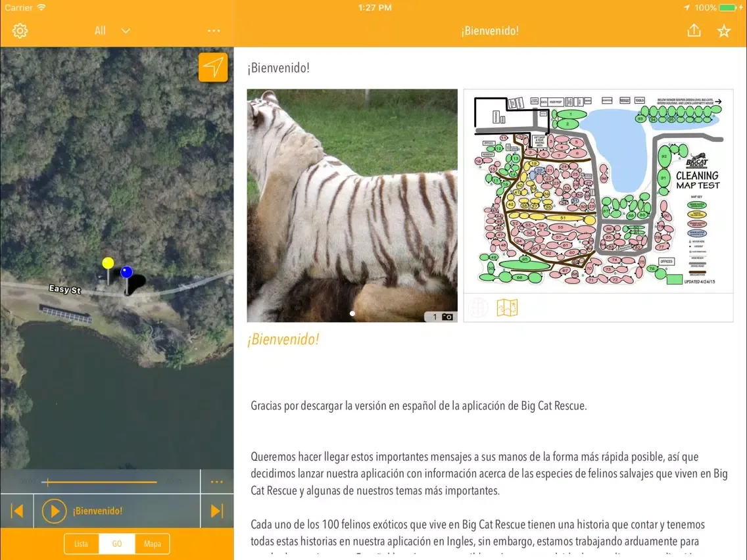Viewport: 747px width, 560px height.
Task: Mark page as favorite with star
Action: (x=723, y=31)
